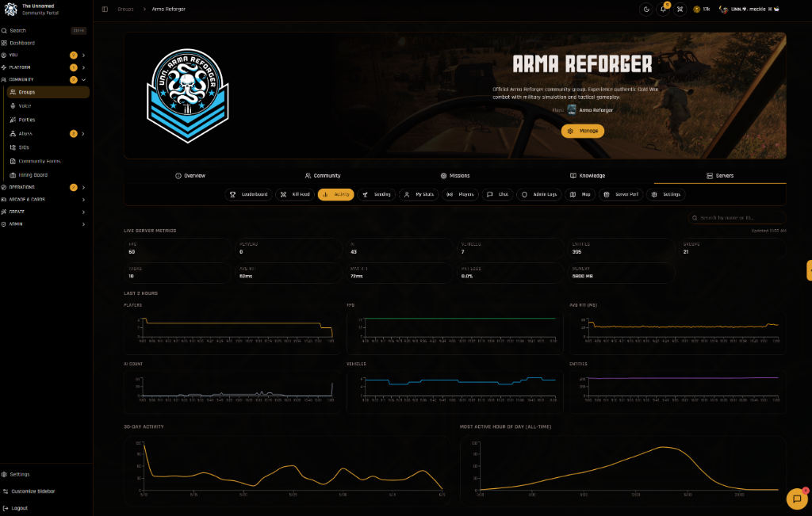The height and width of the screenshot is (516, 812).
Task: Open the Seeding sub-tab
Action: coord(377,195)
